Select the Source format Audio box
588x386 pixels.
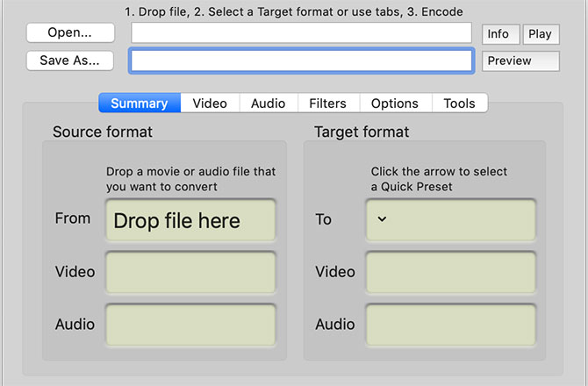coord(190,325)
